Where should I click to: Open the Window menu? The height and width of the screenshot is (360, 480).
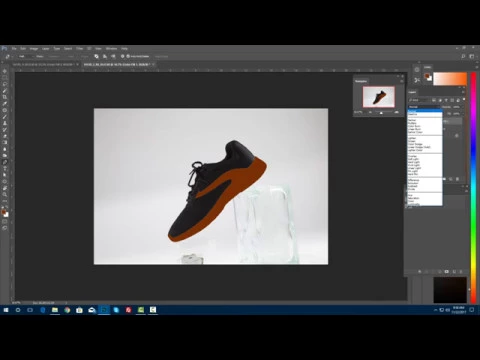tap(111, 49)
